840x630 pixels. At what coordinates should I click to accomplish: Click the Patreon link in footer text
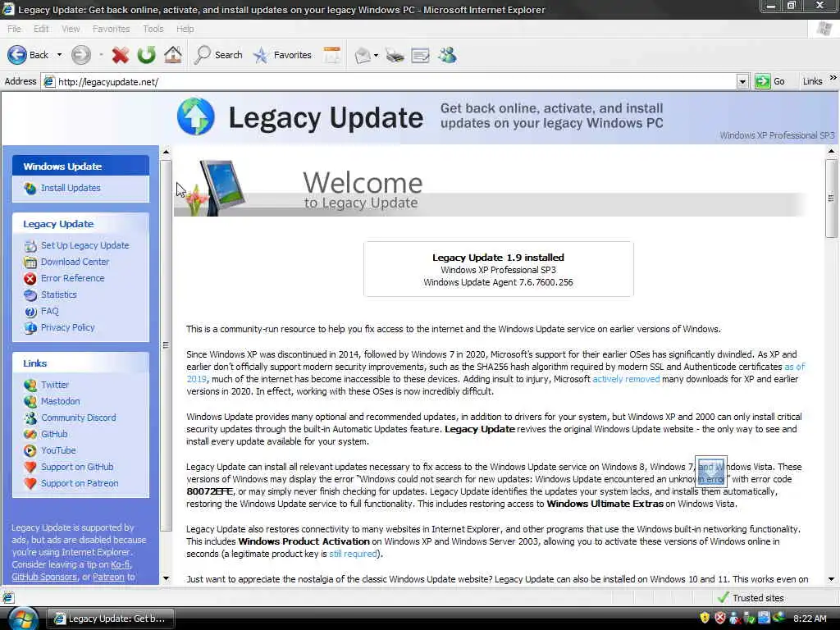[x=108, y=577]
